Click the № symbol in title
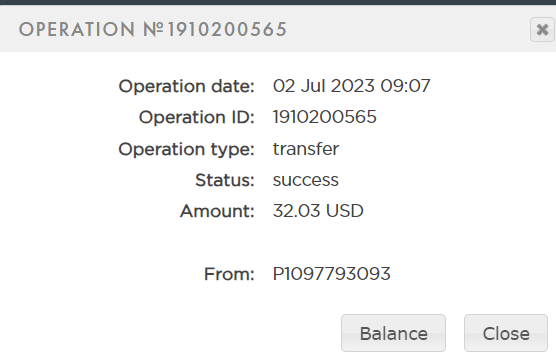 [153, 29]
